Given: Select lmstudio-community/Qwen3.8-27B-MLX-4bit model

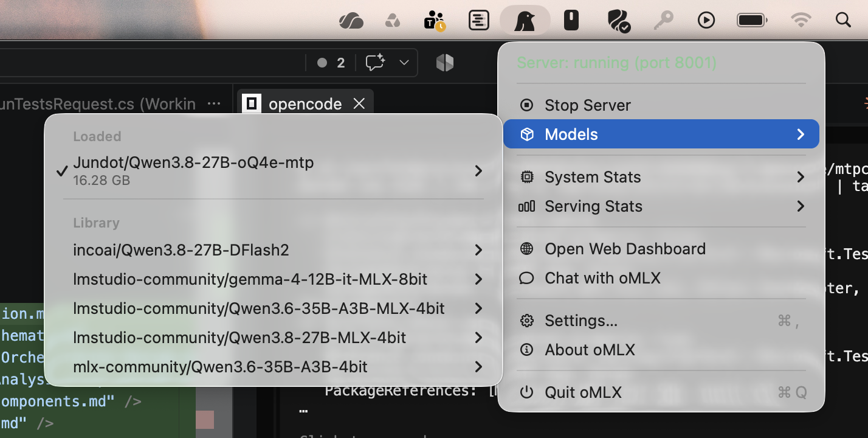Looking at the screenshot, I should (274, 338).
